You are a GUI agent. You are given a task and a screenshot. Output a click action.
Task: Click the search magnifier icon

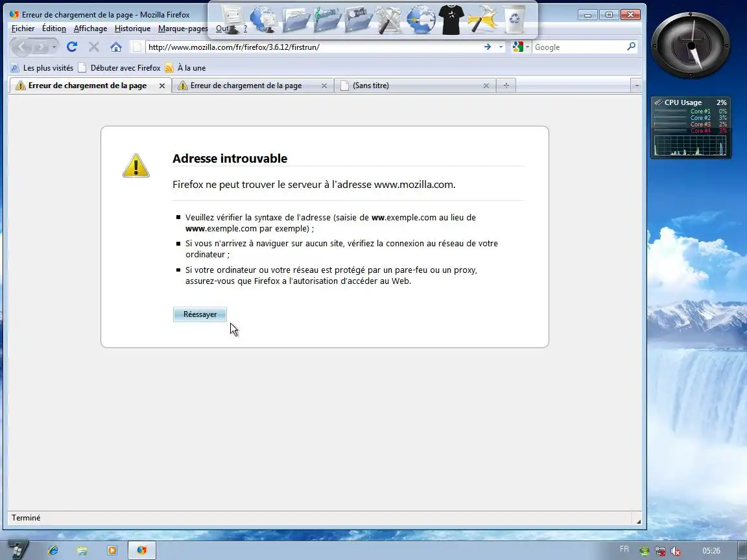[x=631, y=47]
